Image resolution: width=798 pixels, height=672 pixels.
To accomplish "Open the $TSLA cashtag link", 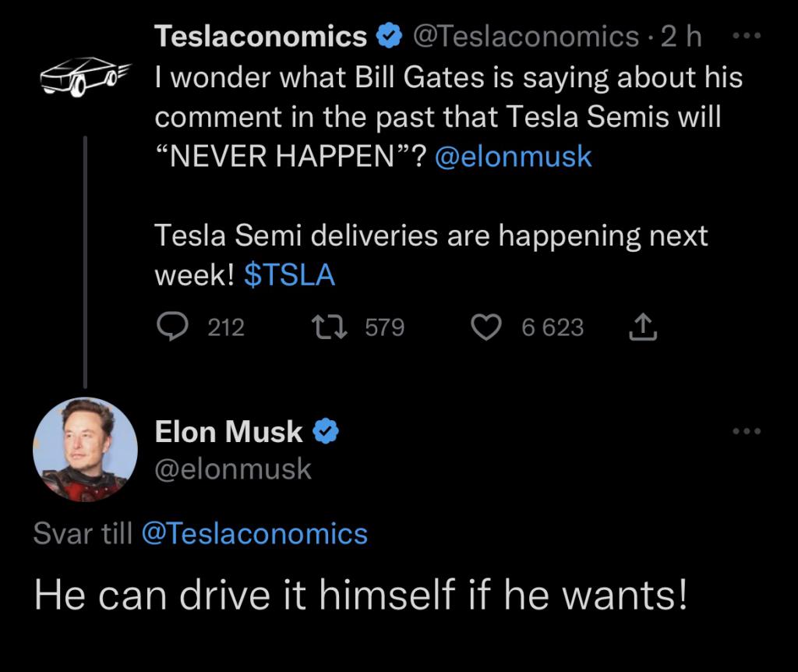I will pos(290,275).
